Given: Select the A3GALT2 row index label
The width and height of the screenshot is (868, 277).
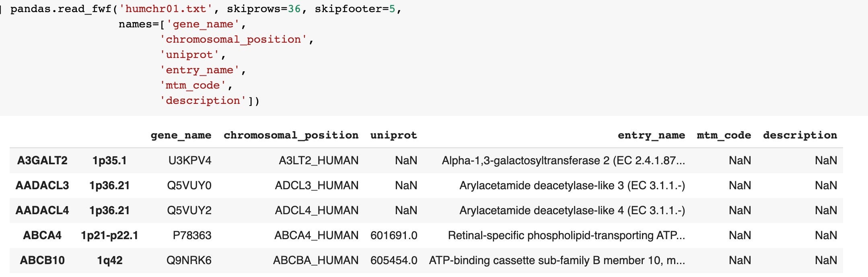Looking at the screenshot, I should pyautogui.click(x=42, y=161).
